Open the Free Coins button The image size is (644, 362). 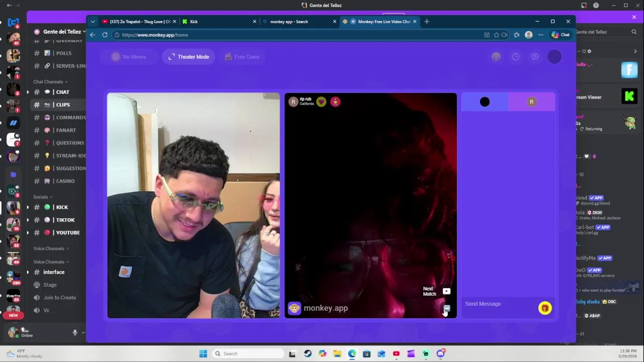[x=242, y=57]
